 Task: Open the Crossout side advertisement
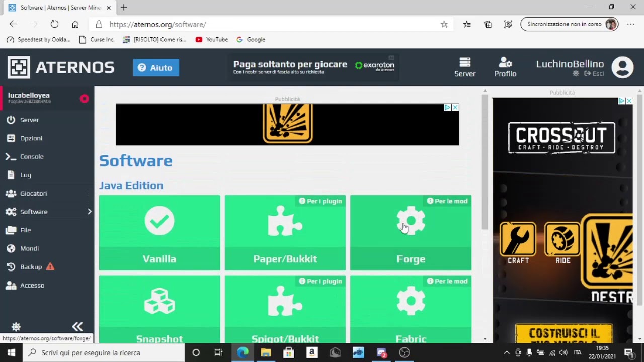pyautogui.click(x=562, y=221)
